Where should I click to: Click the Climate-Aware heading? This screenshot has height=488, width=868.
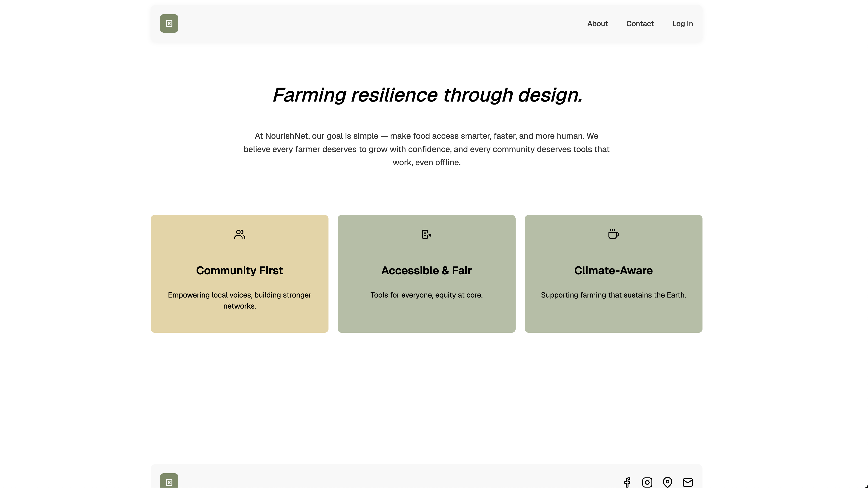click(x=613, y=270)
